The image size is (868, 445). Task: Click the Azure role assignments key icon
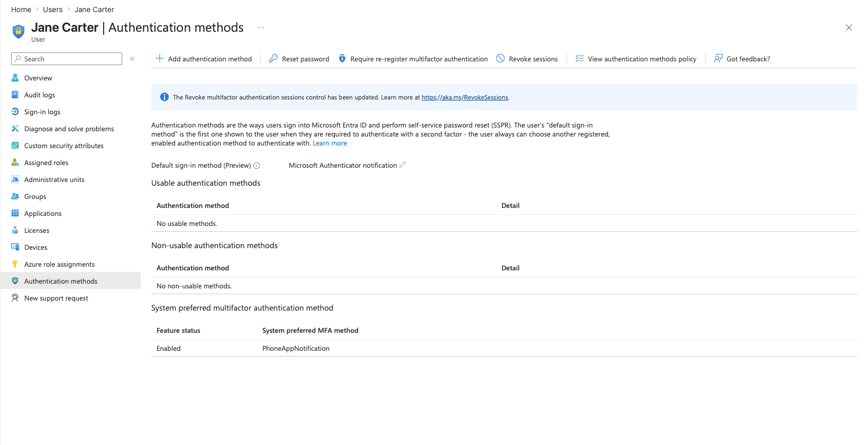[15, 264]
